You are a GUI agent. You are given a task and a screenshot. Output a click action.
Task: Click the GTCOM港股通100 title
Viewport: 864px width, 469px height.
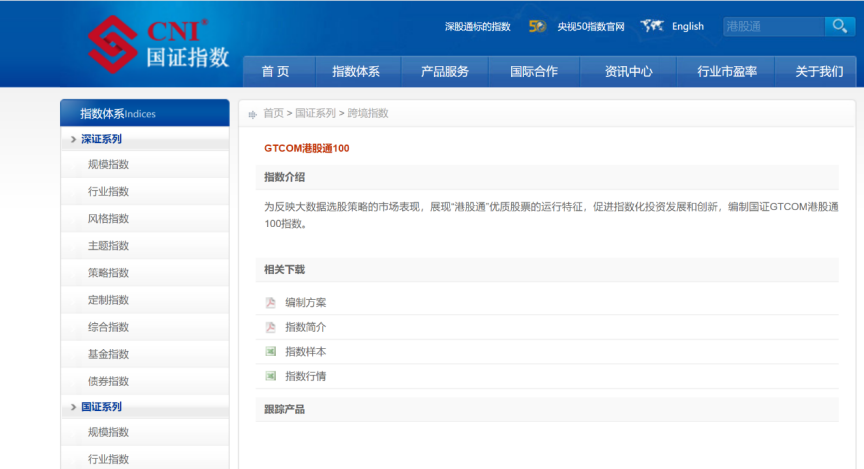pos(306,148)
